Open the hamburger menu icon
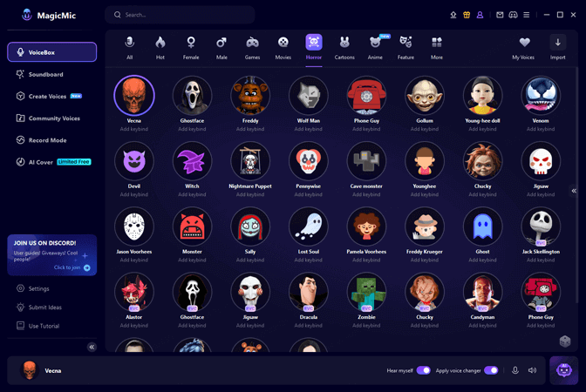Viewport: 586px width, 392px height. pyautogui.click(x=526, y=15)
